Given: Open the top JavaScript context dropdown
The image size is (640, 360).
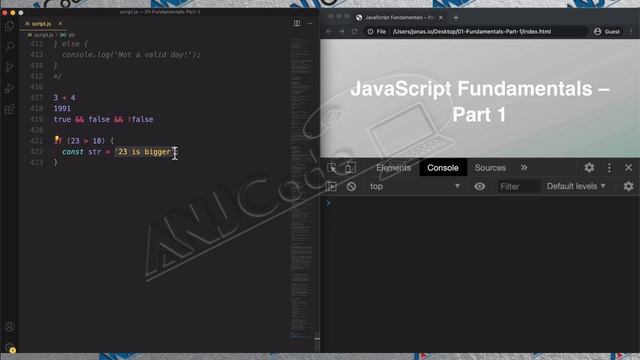Looking at the screenshot, I should tap(415, 187).
